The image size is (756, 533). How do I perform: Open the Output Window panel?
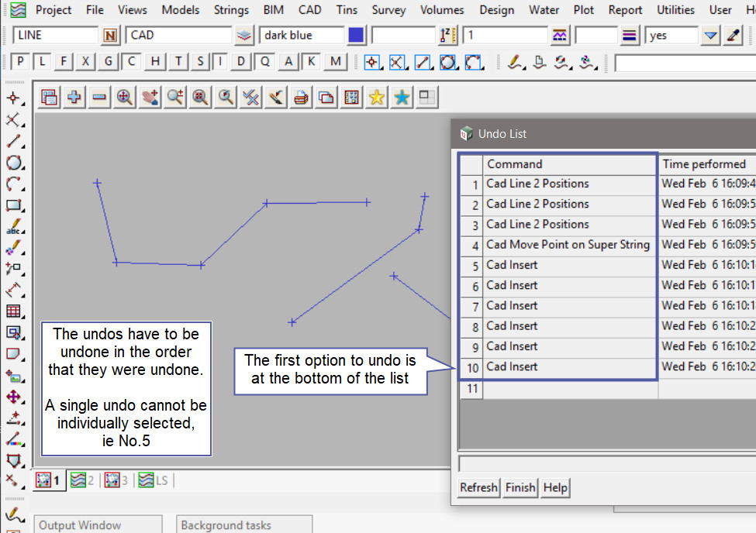tap(98, 524)
